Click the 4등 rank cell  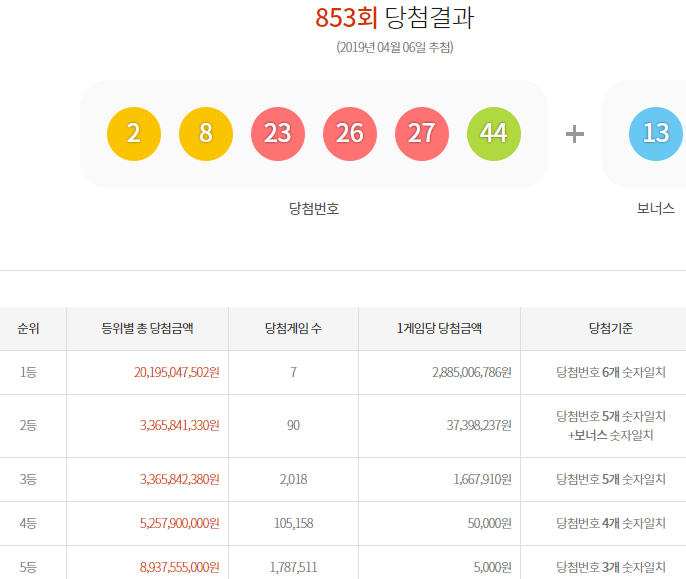(x=28, y=523)
